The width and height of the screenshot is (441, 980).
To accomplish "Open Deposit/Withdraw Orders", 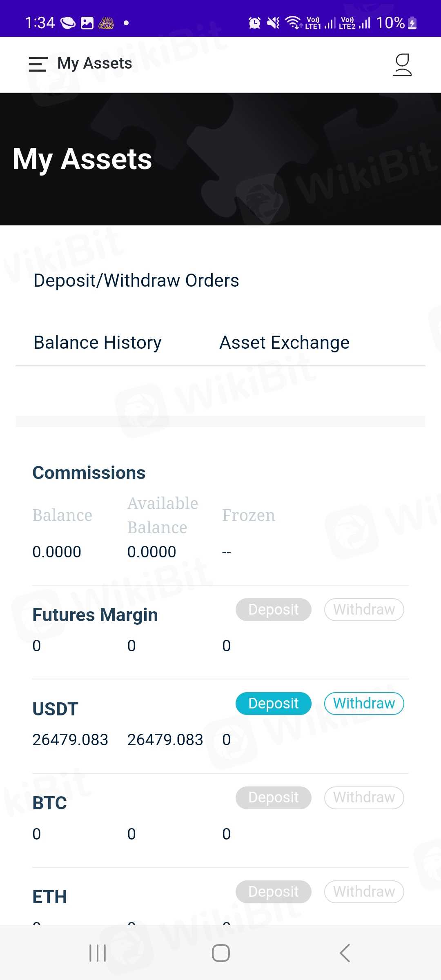I will [x=136, y=281].
